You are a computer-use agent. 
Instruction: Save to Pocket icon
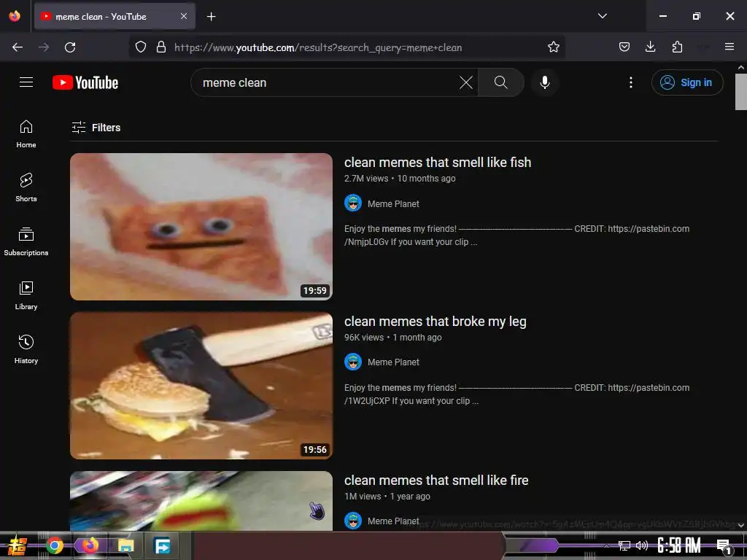coord(624,47)
